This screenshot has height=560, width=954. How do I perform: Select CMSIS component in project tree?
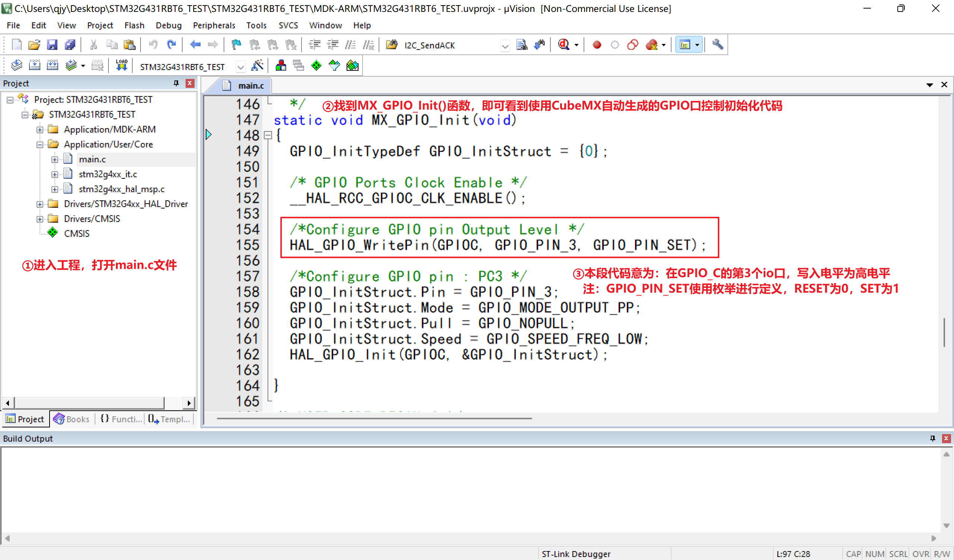[x=76, y=234]
